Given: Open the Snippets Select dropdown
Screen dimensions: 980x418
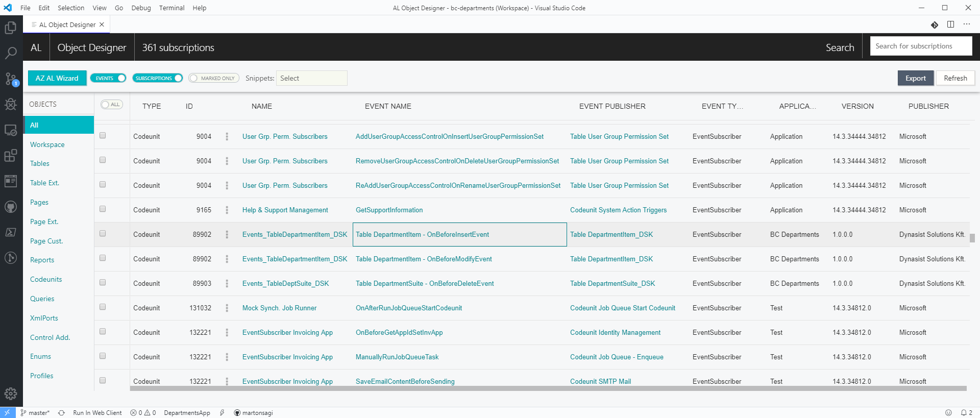Looking at the screenshot, I should coord(312,78).
